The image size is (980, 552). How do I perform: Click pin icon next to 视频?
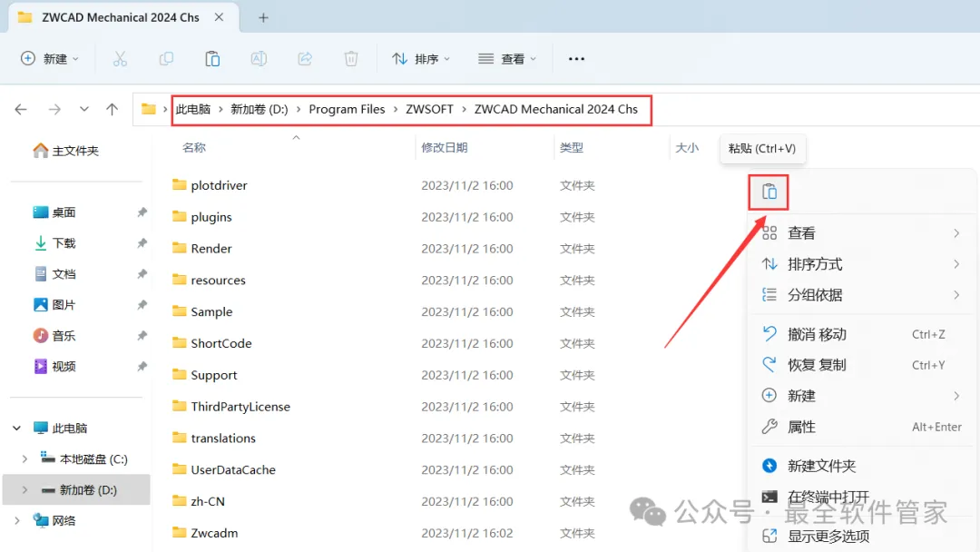coord(142,366)
